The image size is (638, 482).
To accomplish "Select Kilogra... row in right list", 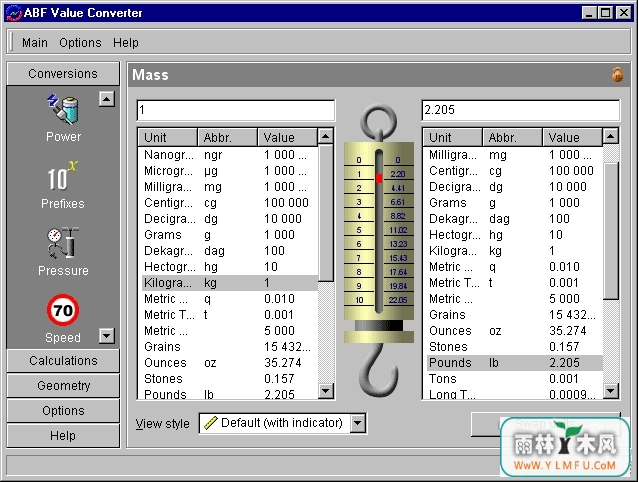I will [513, 251].
